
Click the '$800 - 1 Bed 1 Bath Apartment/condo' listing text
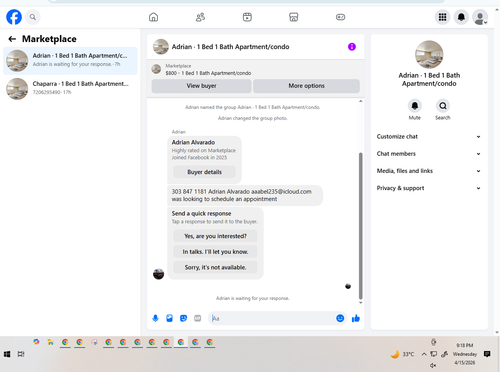coord(208,73)
